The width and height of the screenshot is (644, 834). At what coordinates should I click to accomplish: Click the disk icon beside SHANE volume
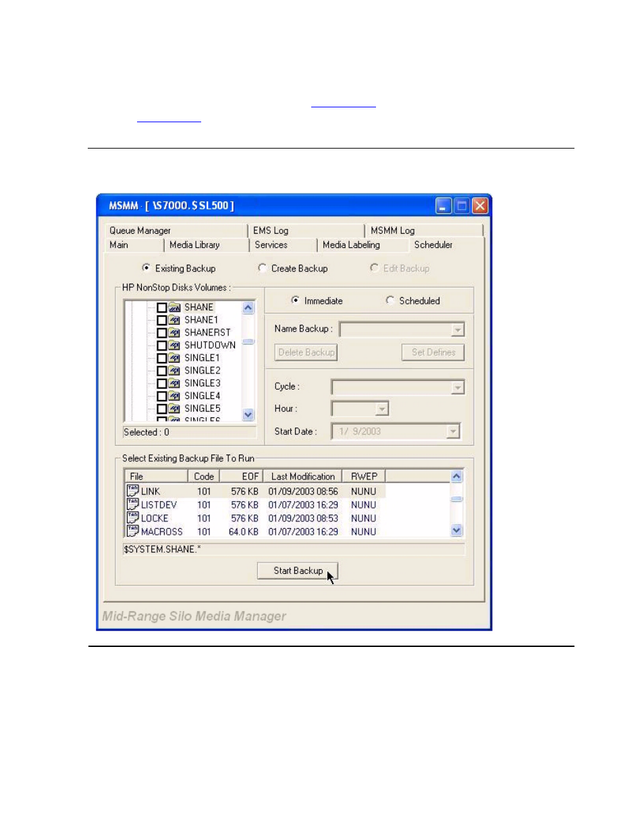pos(174,307)
